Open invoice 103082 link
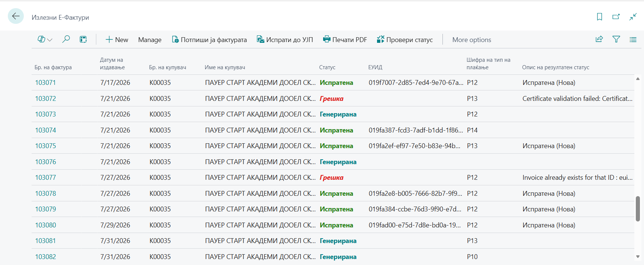This screenshot has height=265, width=644. point(45,257)
